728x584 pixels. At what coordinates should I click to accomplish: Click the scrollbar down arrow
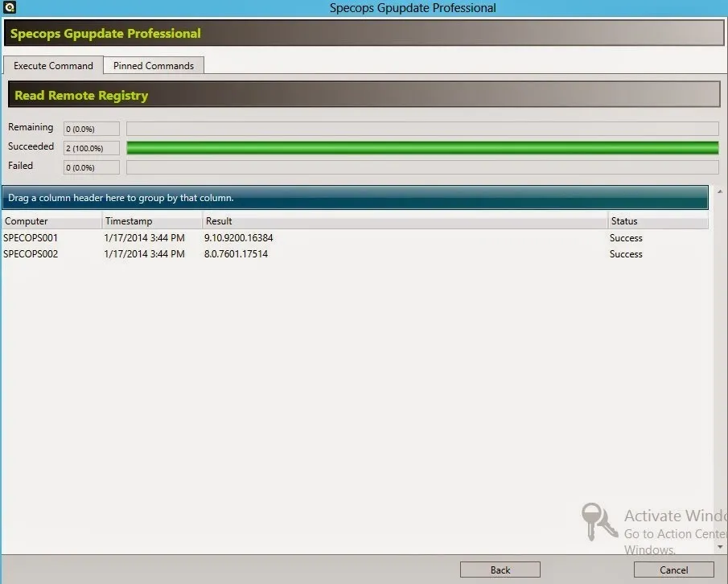(720, 547)
